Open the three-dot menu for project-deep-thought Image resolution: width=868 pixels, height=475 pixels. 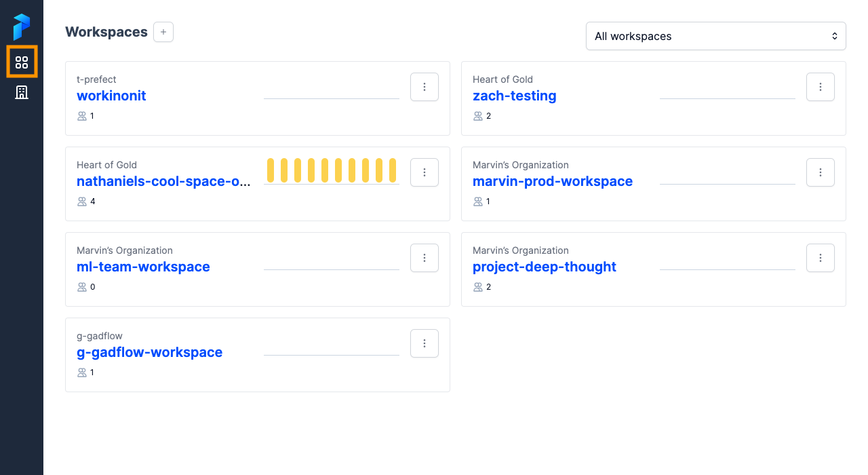tap(821, 258)
